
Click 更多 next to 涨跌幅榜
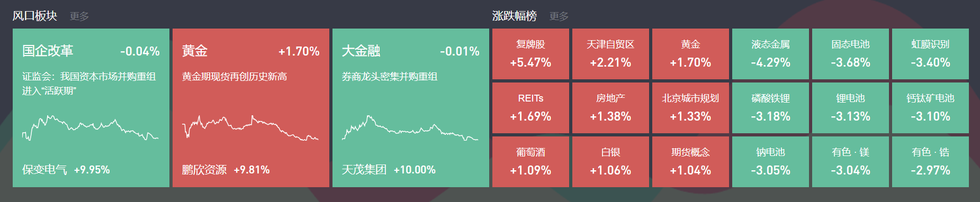(559, 16)
